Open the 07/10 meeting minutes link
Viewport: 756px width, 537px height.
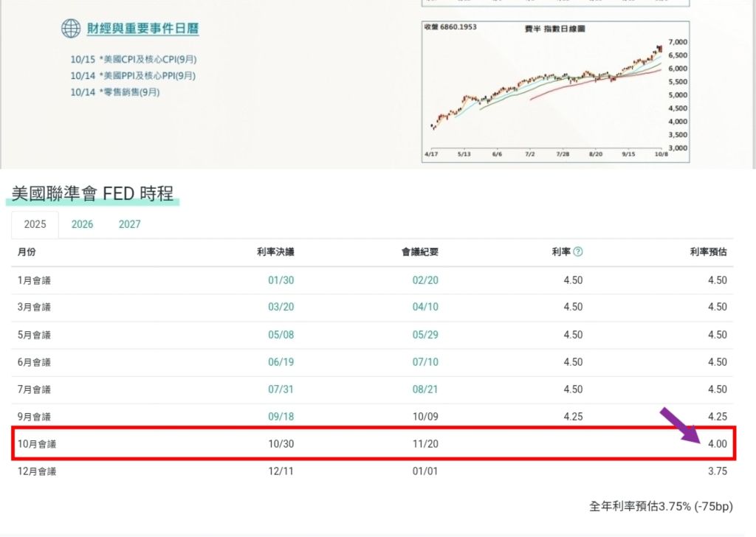pos(425,362)
